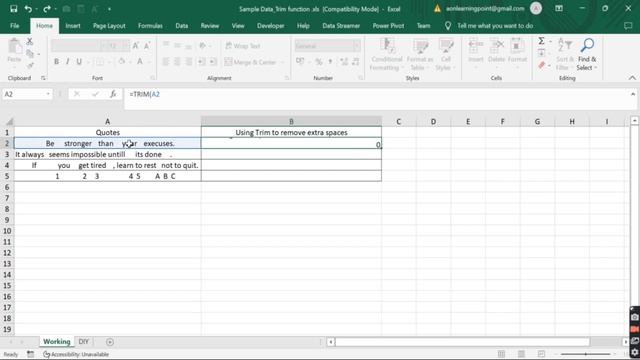
Task: Click the AutoSum sigma icon
Action: coord(541,41)
